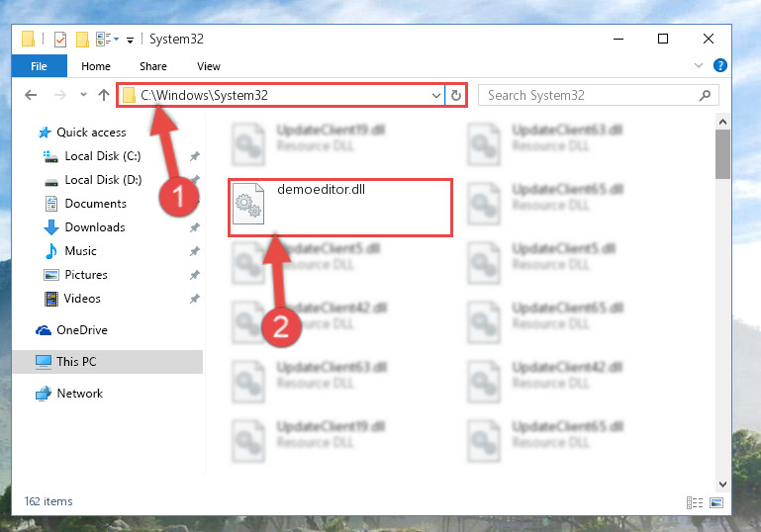Viewport: 761px width, 532px height.
Task: Open the Pictures folder in the sidebar
Action: pos(86,275)
